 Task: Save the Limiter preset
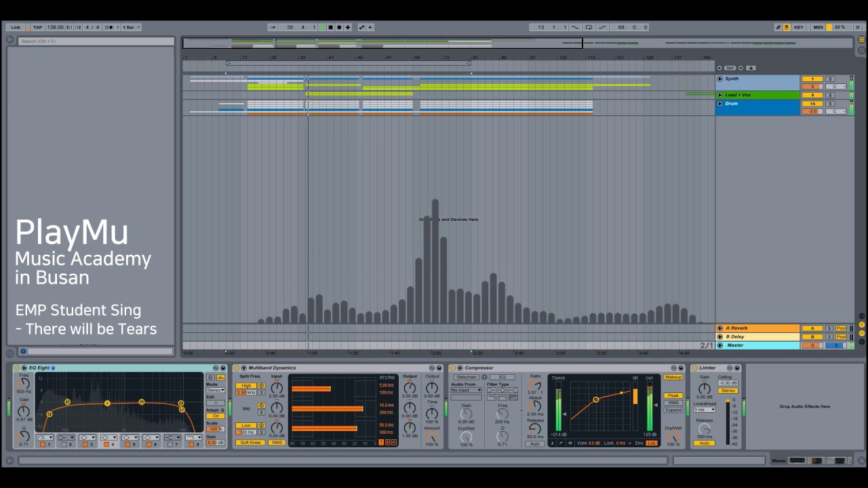click(x=736, y=368)
